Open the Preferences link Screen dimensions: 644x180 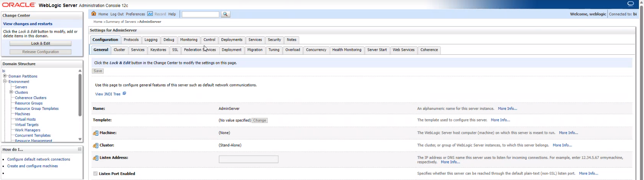click(135, 14)
